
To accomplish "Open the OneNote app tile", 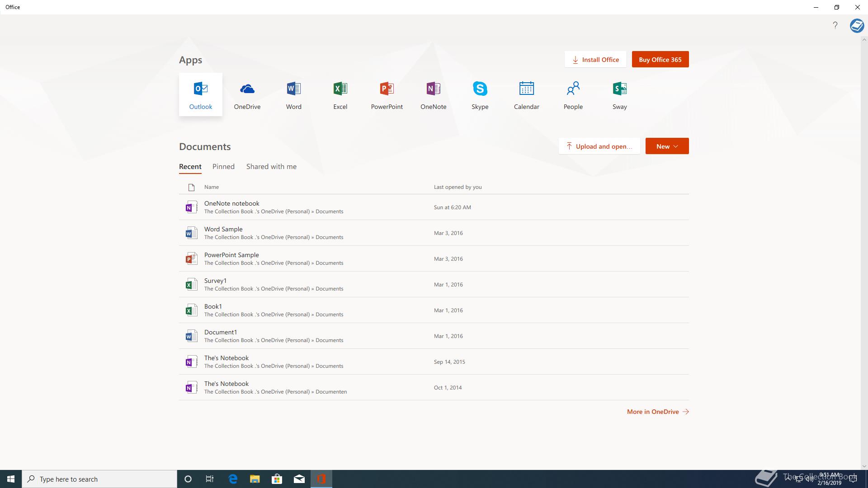I will click(x=434, y=94).
